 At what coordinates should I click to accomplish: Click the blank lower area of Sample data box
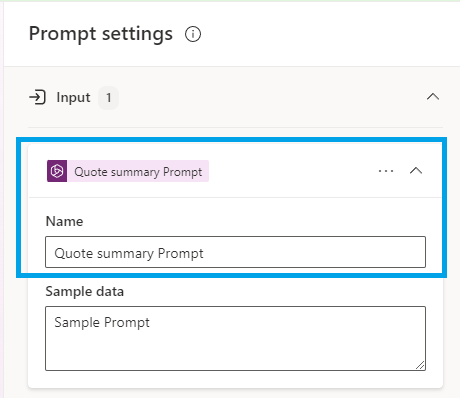[235, 352]
